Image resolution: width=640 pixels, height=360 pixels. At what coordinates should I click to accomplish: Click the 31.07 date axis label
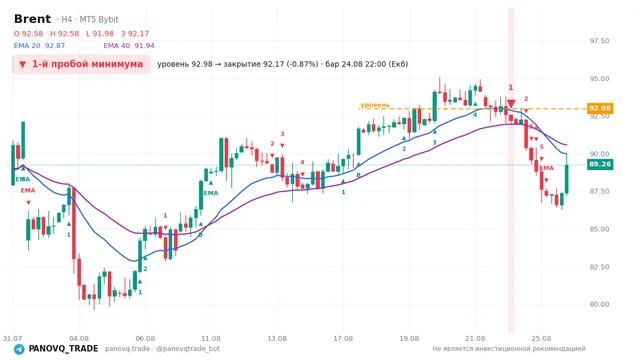tap(12, 338)
